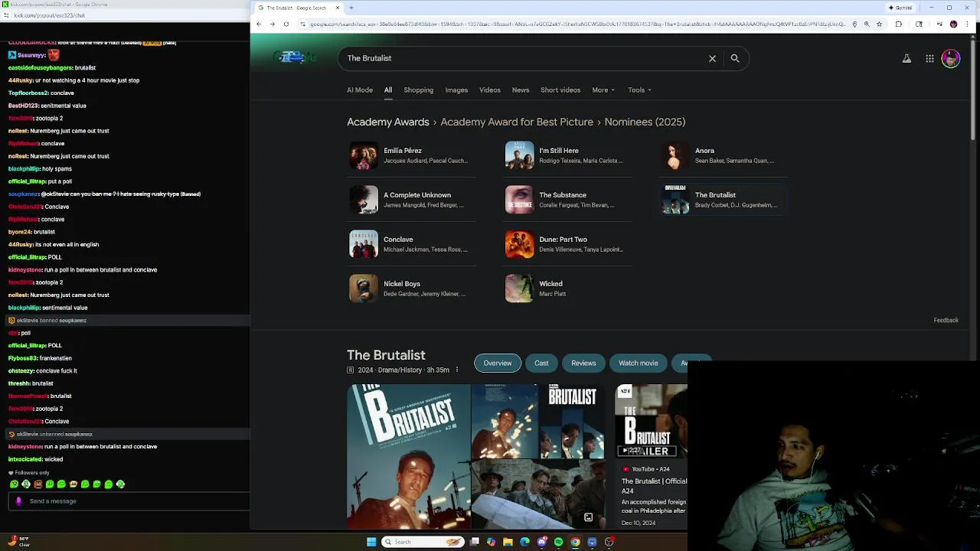The height and width of the screenshot is (551, 980).
Task: Open the Chrome extensions puzzle icon
Action: (898, 24)
